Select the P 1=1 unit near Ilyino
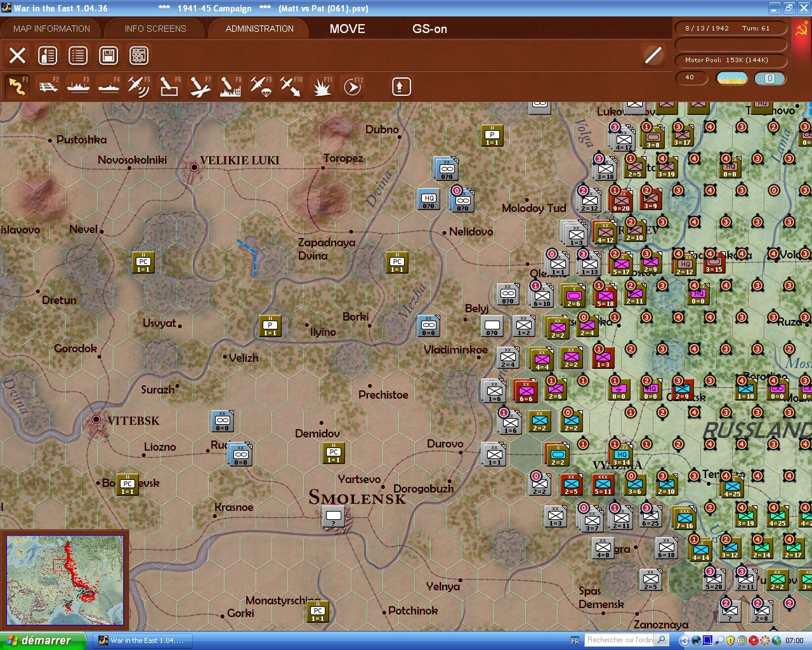 click(x=271, y=326)
